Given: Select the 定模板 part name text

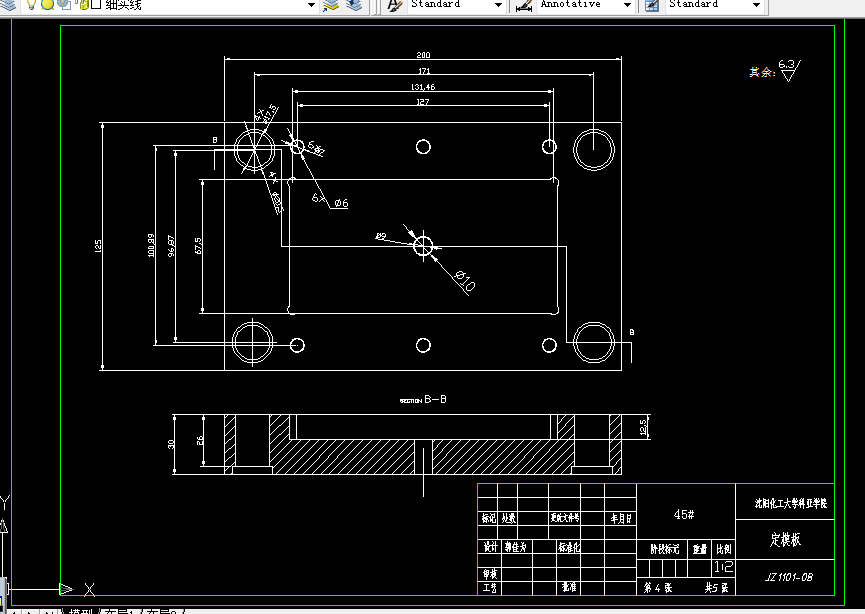Looking at the screenshot, I should click(x=785, y=539).
